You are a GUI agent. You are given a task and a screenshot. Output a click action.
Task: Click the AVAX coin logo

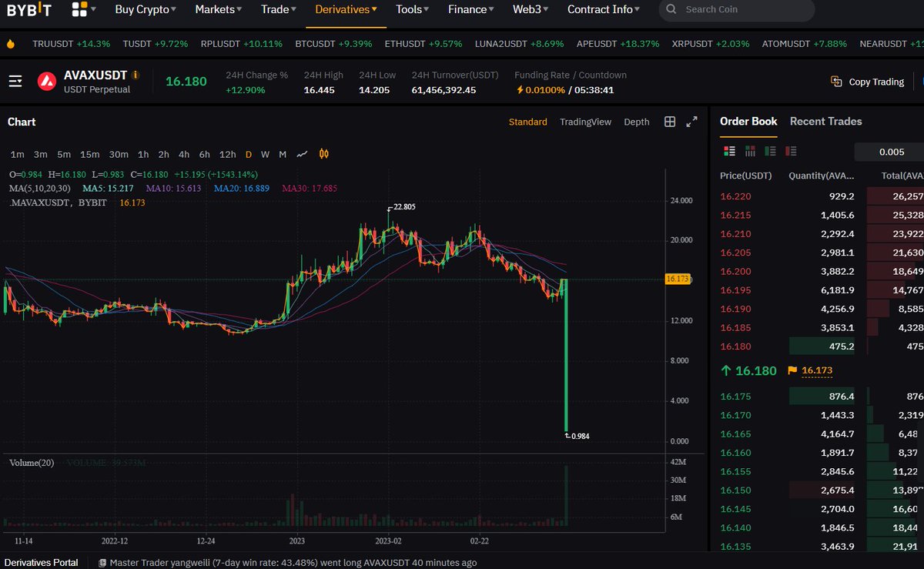[x=47, y=81]
